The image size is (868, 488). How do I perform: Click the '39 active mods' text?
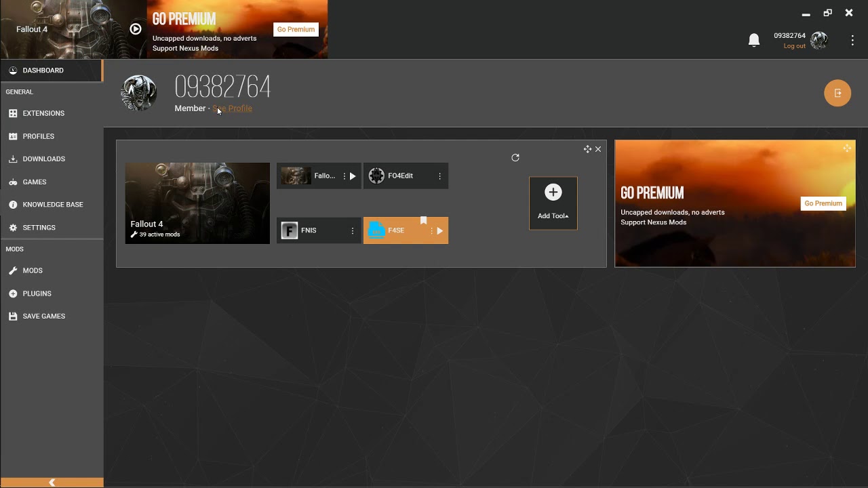pyautogui.click(x=159, y=235)
